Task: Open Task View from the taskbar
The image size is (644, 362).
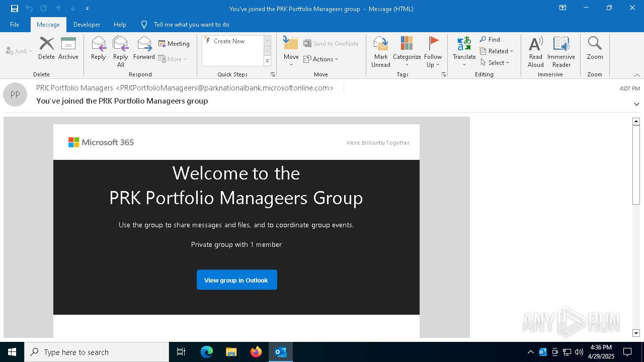Action: [x=181, y=352]
